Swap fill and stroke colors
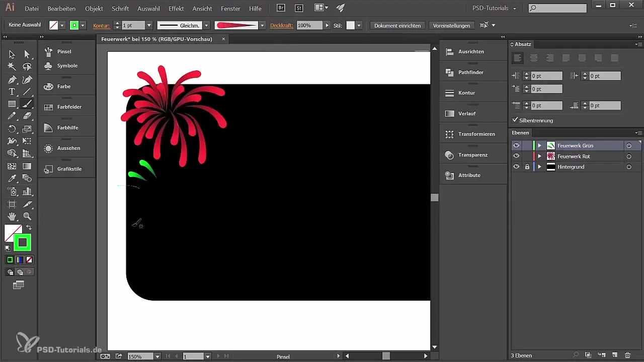The image size is (644, 362). tap(29, 227)
